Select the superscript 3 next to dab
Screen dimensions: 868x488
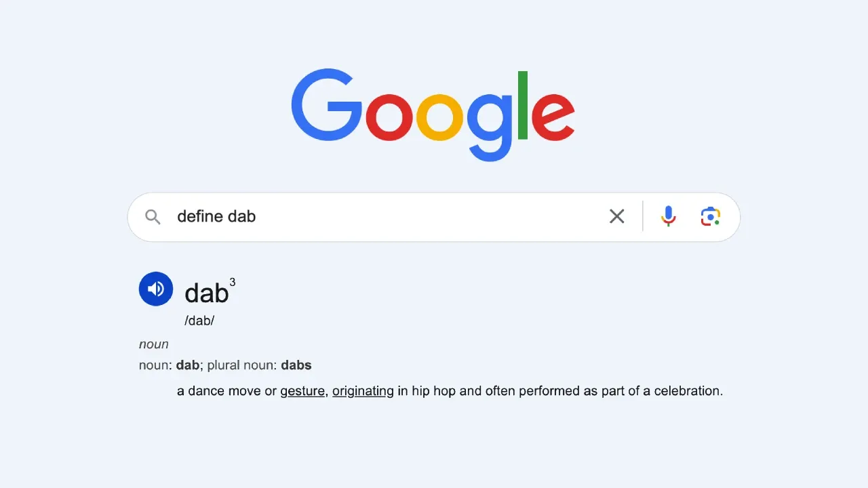233,282
